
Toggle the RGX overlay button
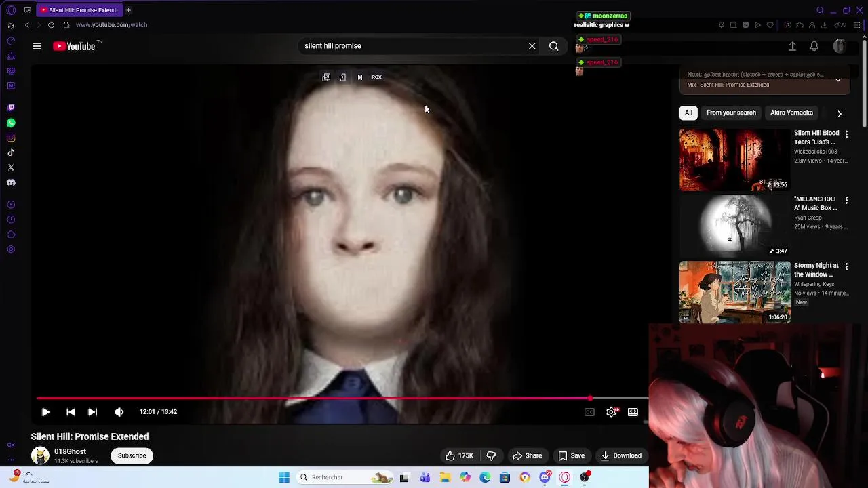point(376,77)
